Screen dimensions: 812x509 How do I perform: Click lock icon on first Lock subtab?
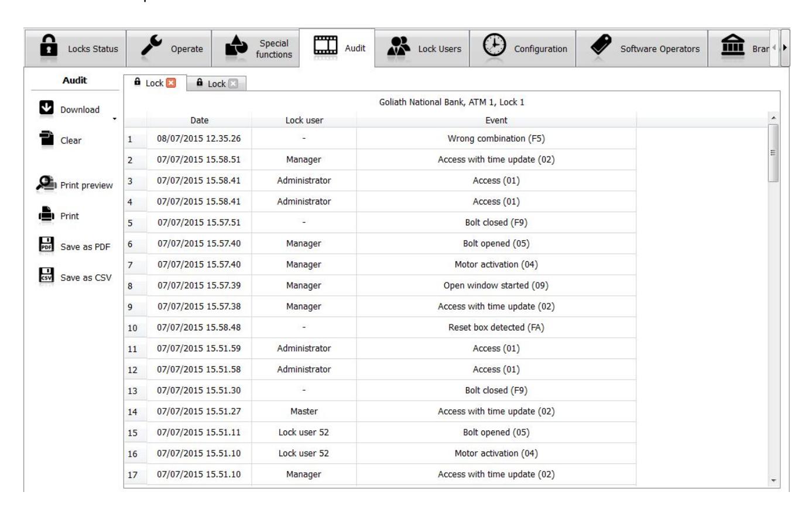[x=138, y=82]
